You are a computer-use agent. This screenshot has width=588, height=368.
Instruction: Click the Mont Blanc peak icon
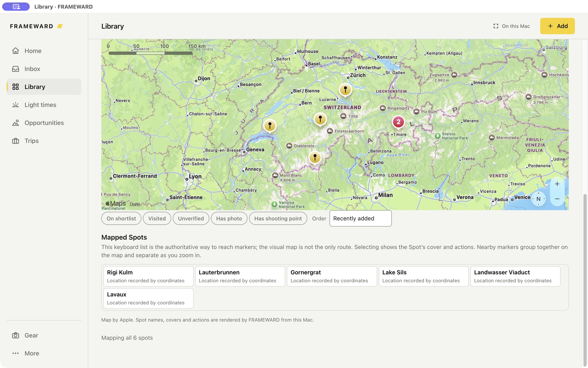coord(275,175)
